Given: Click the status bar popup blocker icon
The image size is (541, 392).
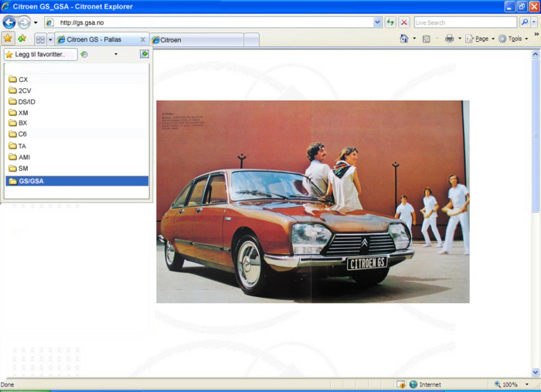Looking at the screenshot, I should 400,384.
